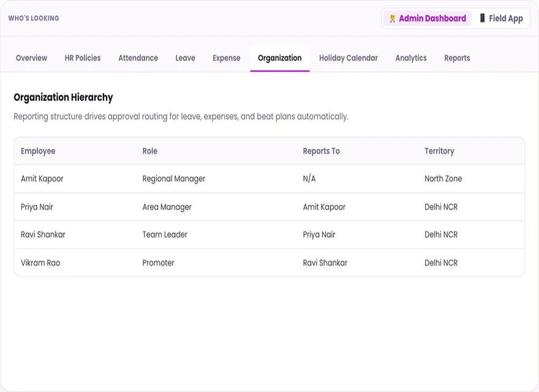Viewport: 539px width, 392px height.
Task: Click the N/A reports-to cell
Action: click(x=309, y=179)
